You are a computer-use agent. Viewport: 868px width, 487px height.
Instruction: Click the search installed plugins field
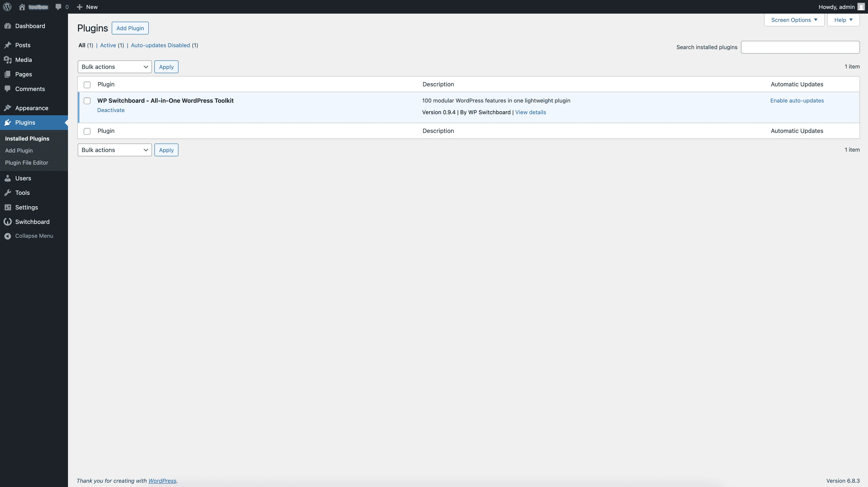pyautogui.click(x=800, y=47)
